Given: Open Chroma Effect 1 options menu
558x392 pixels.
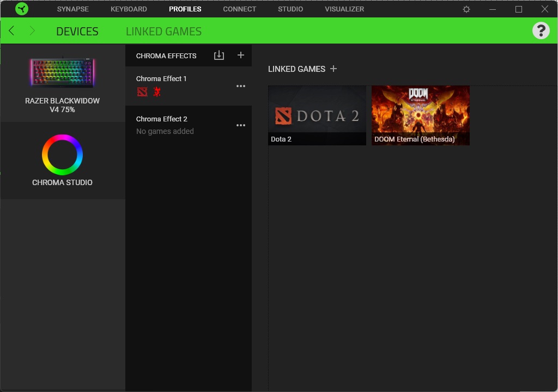Looking at the screenshot, I should [241, 86].
